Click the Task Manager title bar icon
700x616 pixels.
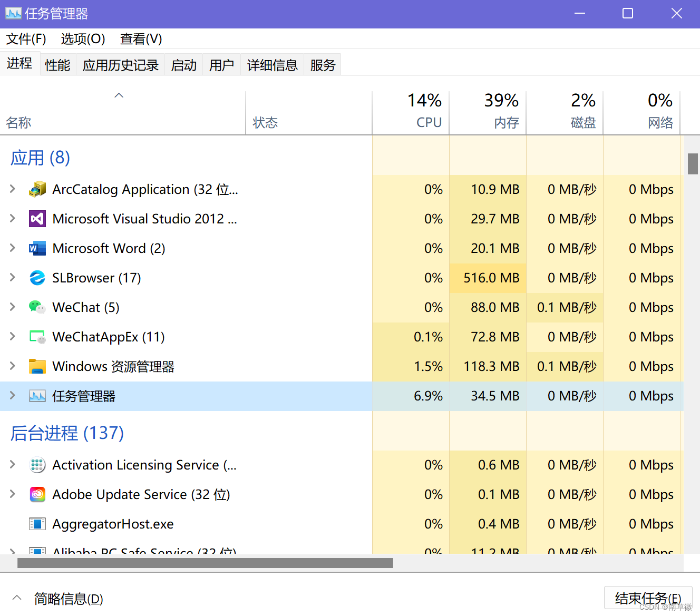pos(13,13)
